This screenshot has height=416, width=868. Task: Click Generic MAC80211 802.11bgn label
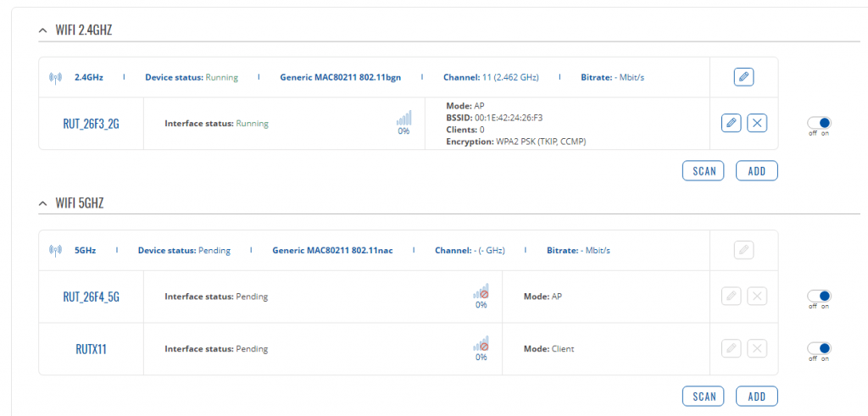point(341,77)
